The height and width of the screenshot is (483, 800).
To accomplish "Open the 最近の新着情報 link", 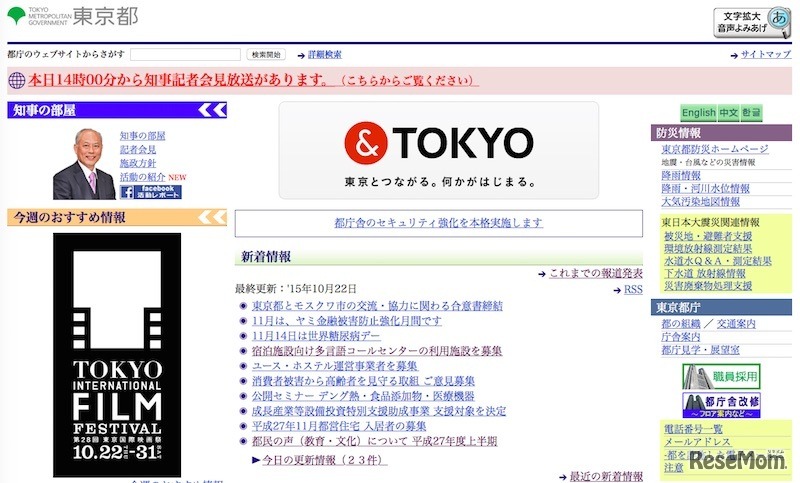I will click(x=606, y=476).
